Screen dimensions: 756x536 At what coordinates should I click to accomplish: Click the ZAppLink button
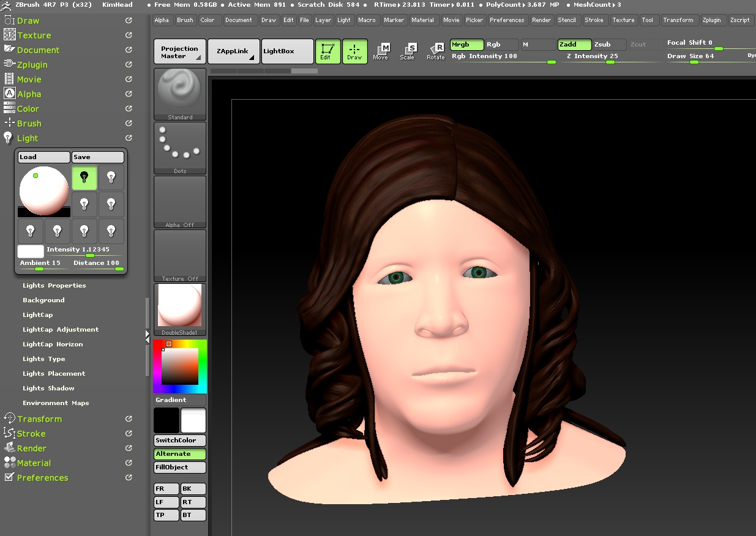coord(234,52)
